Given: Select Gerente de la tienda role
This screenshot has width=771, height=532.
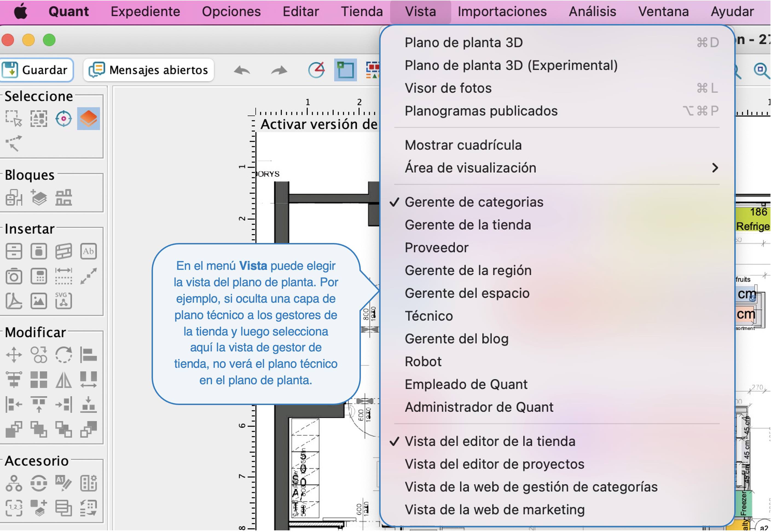Looking at the screenshot, I should coord(557,225).
